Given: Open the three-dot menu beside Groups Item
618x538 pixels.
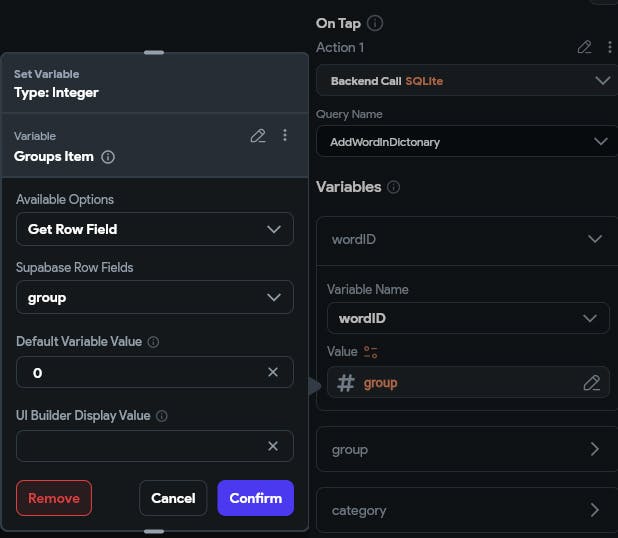Looking at the screenshot, I should point(285,136).
